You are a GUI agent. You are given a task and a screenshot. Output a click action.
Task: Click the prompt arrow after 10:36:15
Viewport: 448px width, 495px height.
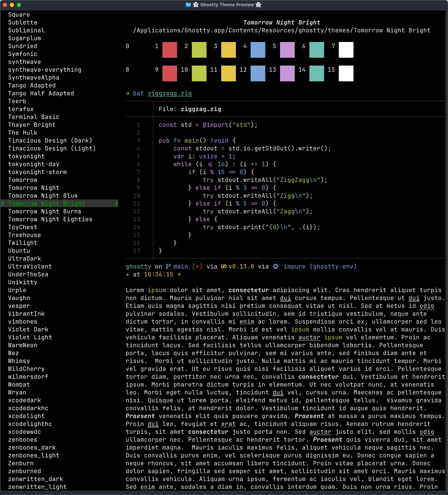(x=179, y=274)
